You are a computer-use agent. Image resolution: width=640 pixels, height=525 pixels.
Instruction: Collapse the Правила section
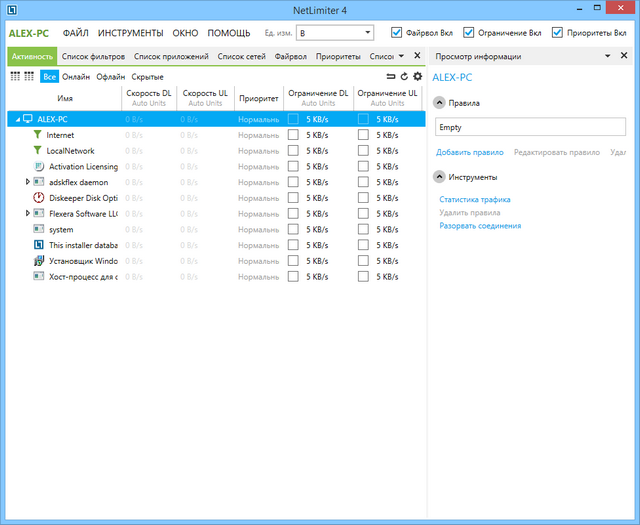439,103
